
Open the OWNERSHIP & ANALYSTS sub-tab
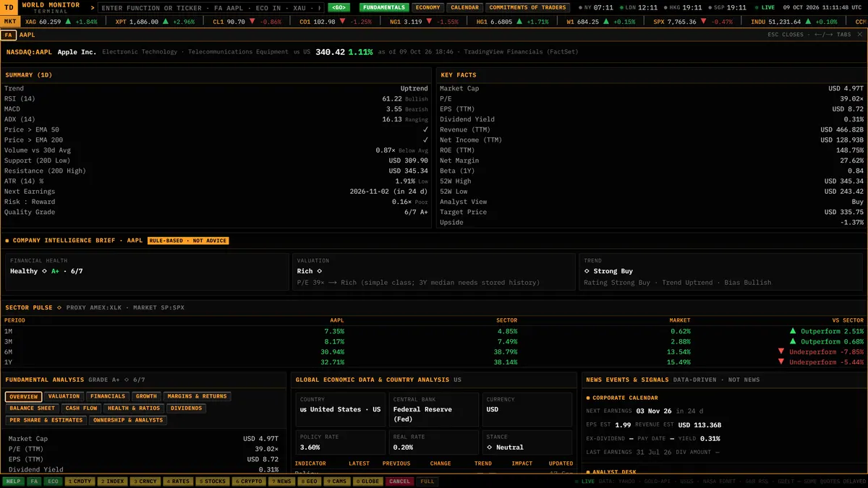128,420
